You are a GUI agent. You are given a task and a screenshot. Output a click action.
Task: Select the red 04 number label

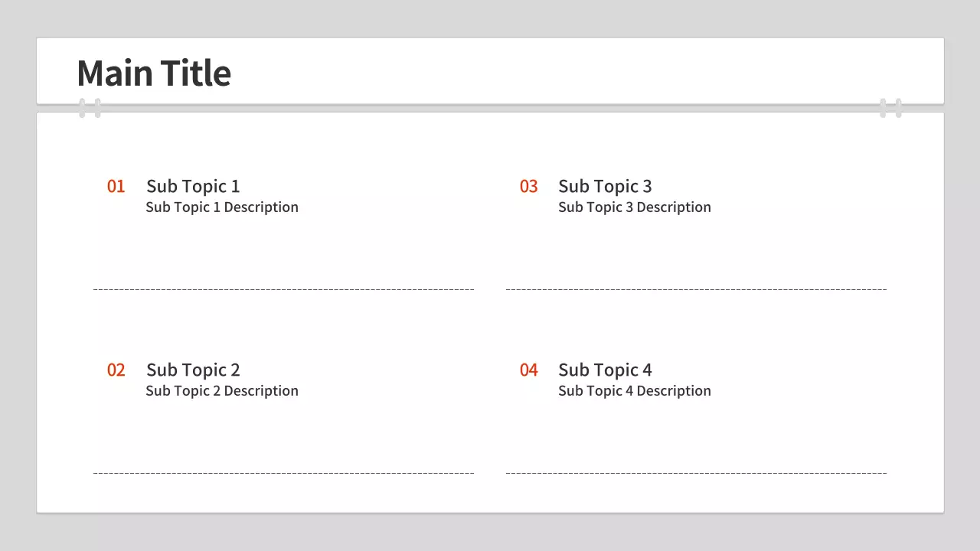[528, 370]
